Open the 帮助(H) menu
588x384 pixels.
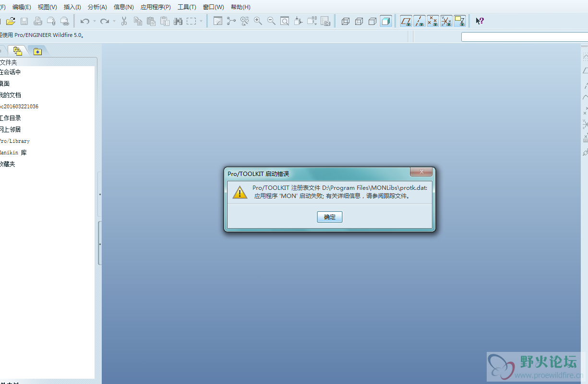[x=240, y=7]
